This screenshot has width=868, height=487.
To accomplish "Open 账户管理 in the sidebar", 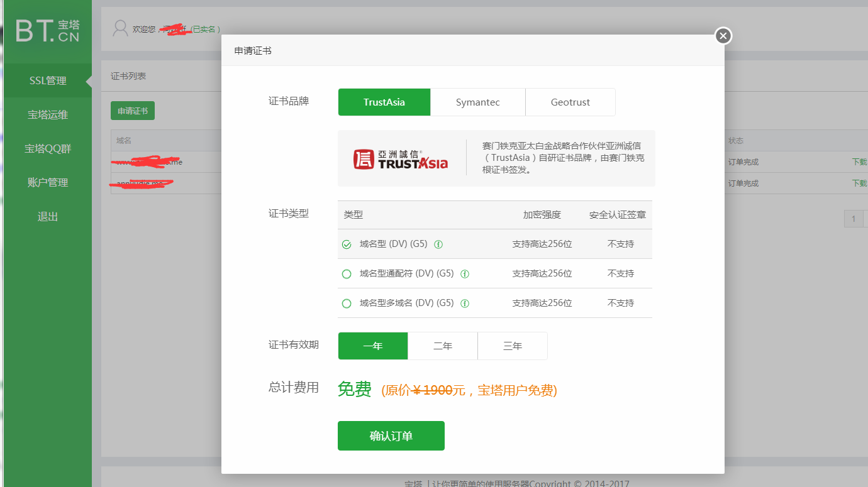I will [48, 182].
